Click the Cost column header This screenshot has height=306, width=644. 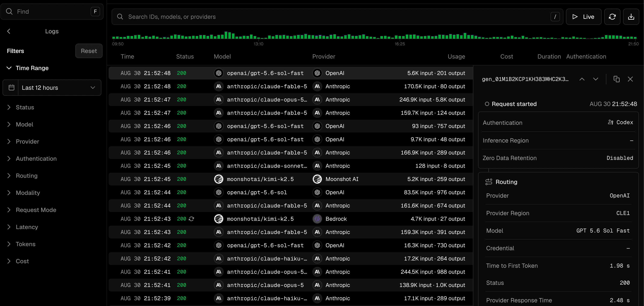[507, 56]
